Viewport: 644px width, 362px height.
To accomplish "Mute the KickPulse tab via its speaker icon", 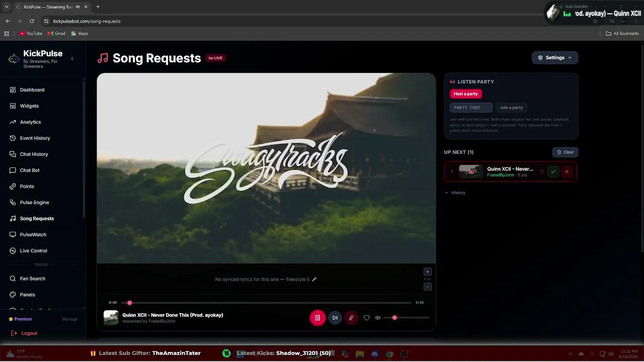I will (x=77, y=7).
